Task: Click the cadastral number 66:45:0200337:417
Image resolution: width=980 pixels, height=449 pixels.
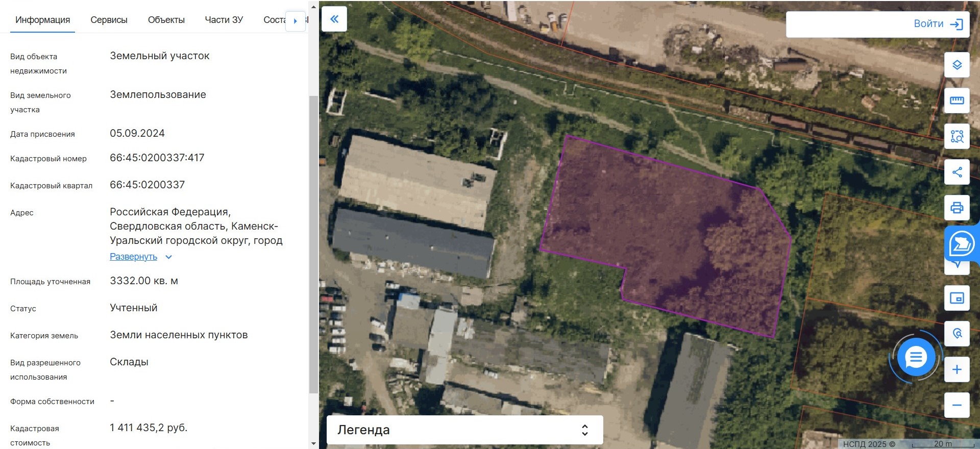Action: (x=157, y=158)
